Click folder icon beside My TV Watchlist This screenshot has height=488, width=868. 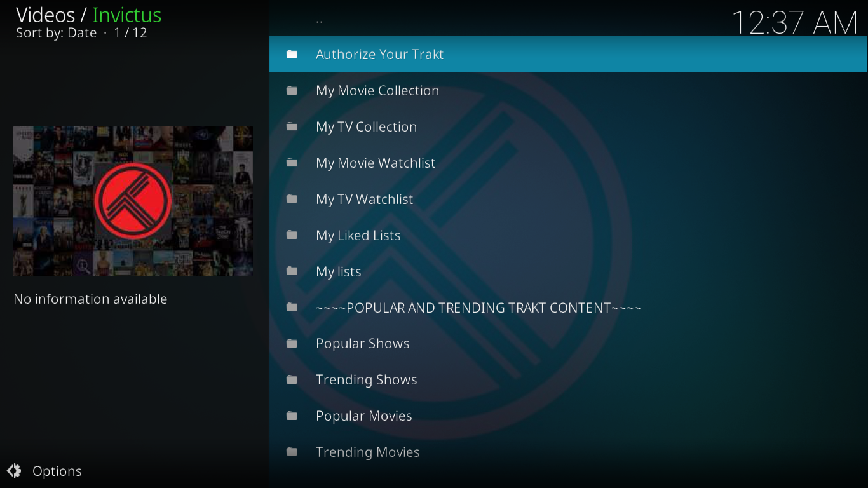click(292, 199)
